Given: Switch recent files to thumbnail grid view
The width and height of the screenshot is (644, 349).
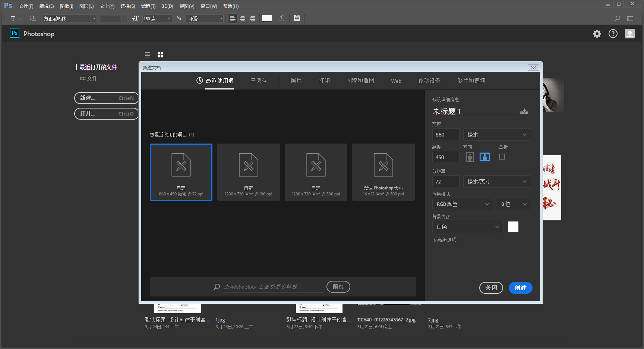Looking at the screenshot, I should tap(160, 55).
